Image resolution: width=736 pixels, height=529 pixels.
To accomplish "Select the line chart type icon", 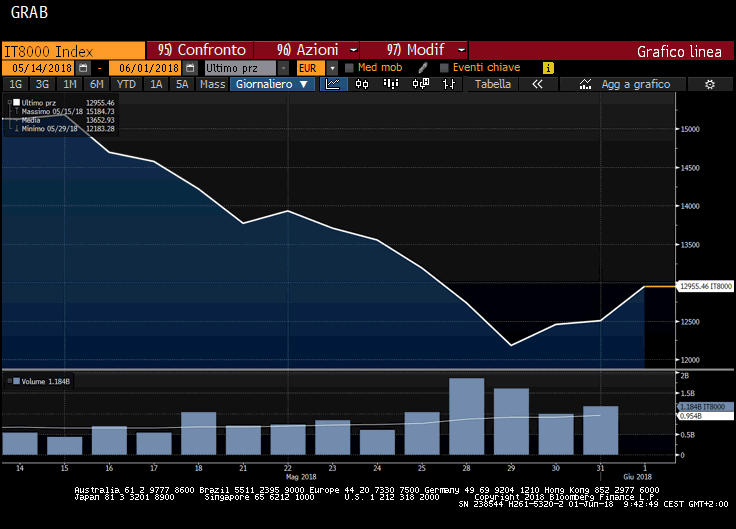I will click(x=335, y=85).
